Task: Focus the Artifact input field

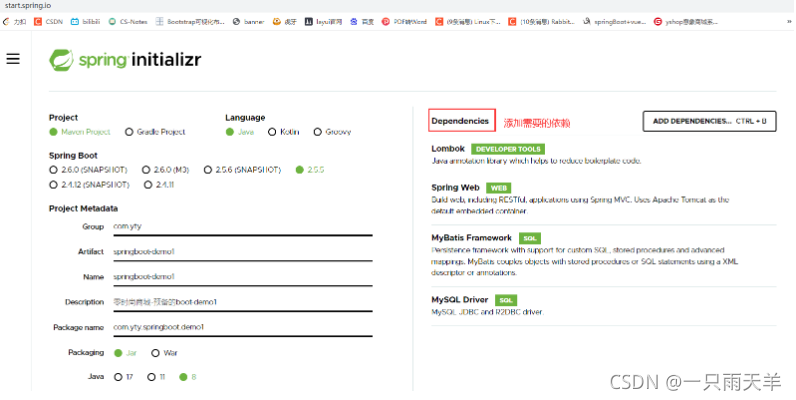Action: [243, 252]
